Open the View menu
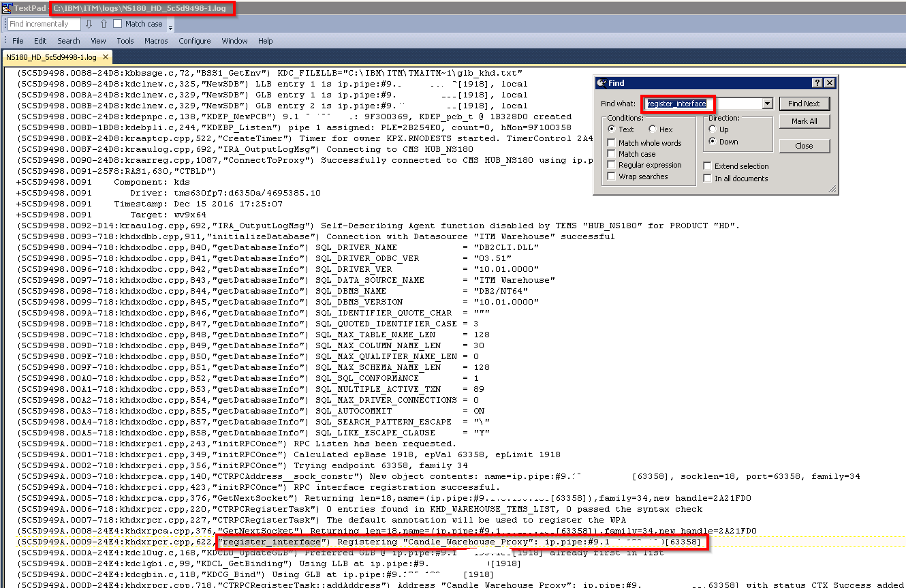 98,41
